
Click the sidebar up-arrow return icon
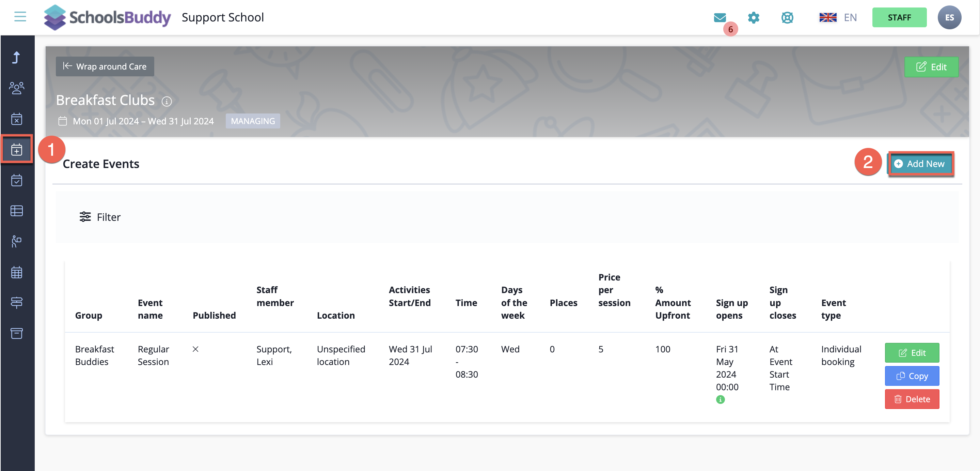click(x=16, y=58)
